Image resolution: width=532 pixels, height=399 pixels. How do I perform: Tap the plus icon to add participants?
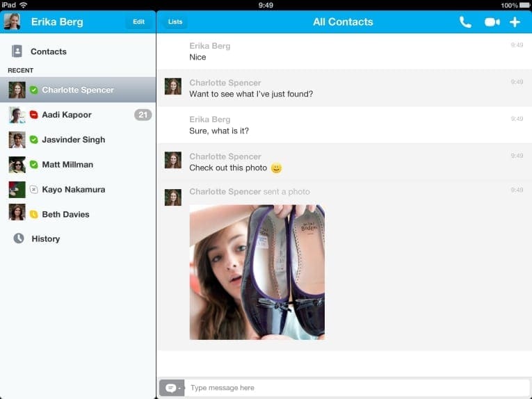(515, 22)
